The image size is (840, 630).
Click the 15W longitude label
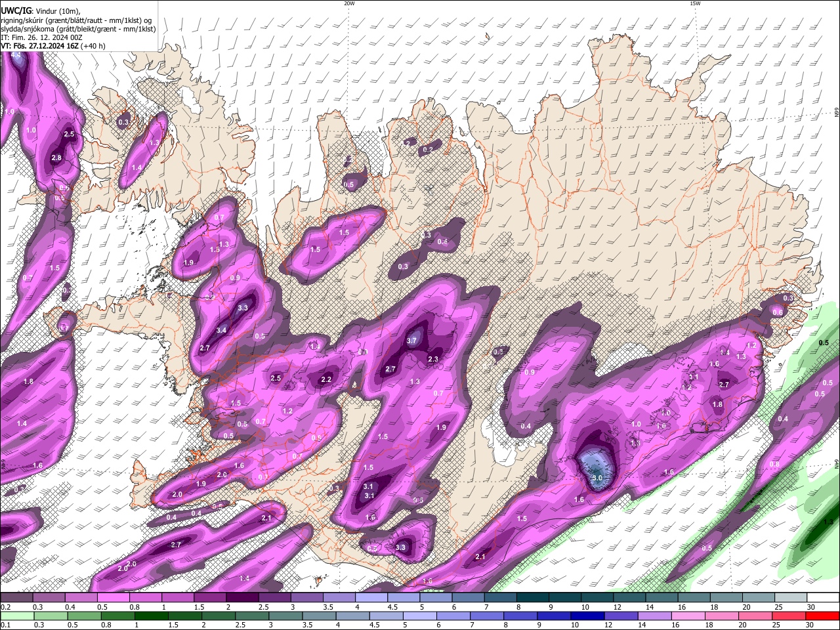695,3
